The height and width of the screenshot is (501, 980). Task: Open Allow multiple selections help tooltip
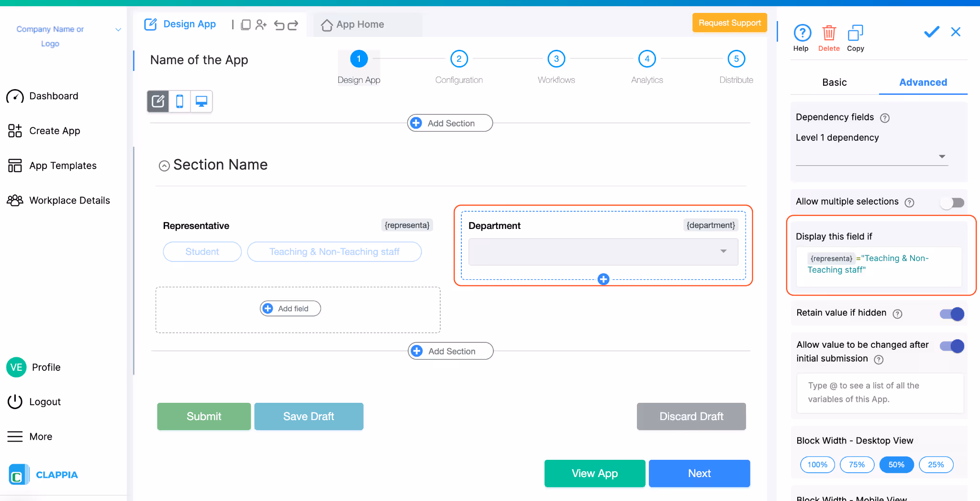tap(909, 203)
